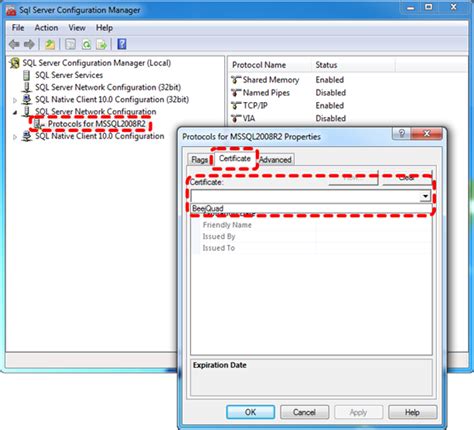Open the Action menu
474x430 pixels.
[46, 28]
